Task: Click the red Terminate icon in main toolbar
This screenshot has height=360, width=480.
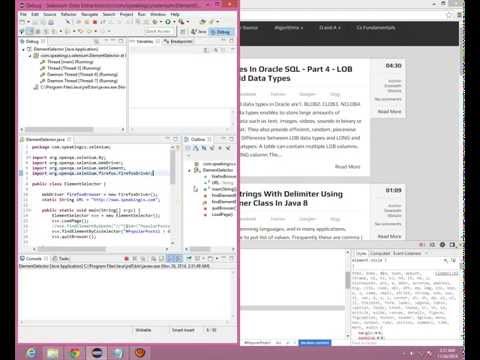Action: pyautogui.click(x=95, y=22)
